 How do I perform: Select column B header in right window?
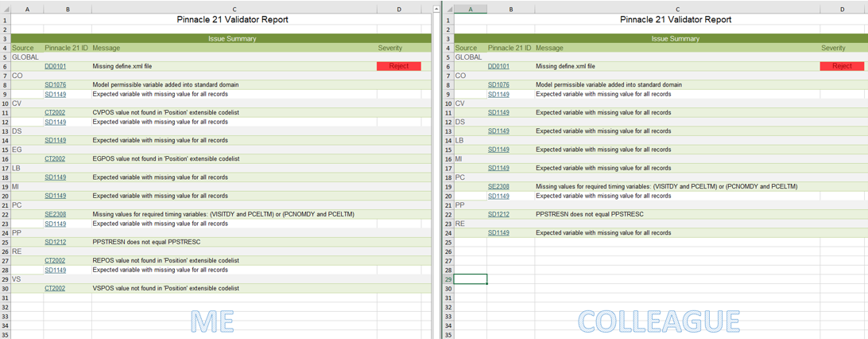coord(511,9)
